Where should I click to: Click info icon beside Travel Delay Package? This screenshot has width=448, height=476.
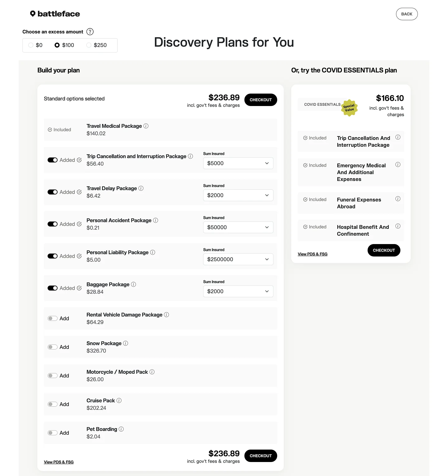(x=141, y=188)
